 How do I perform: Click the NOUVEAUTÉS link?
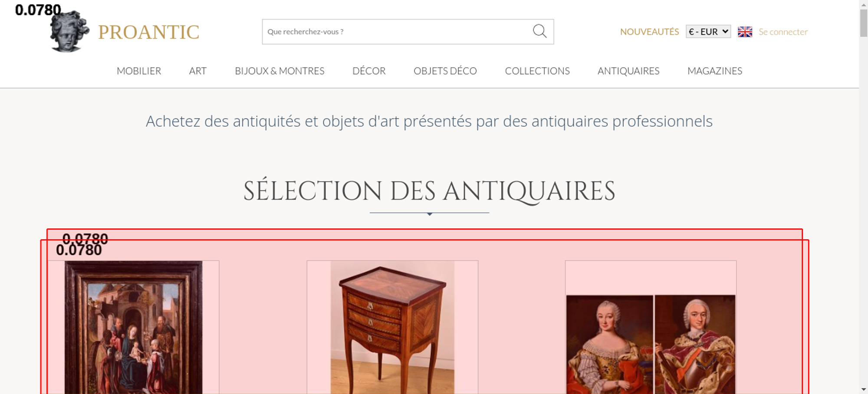[x=649, y=32]
